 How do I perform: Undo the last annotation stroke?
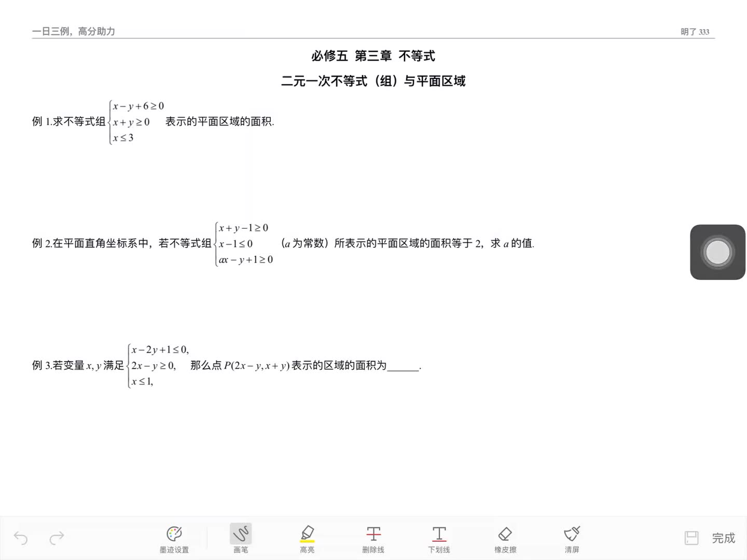(20, 538)
